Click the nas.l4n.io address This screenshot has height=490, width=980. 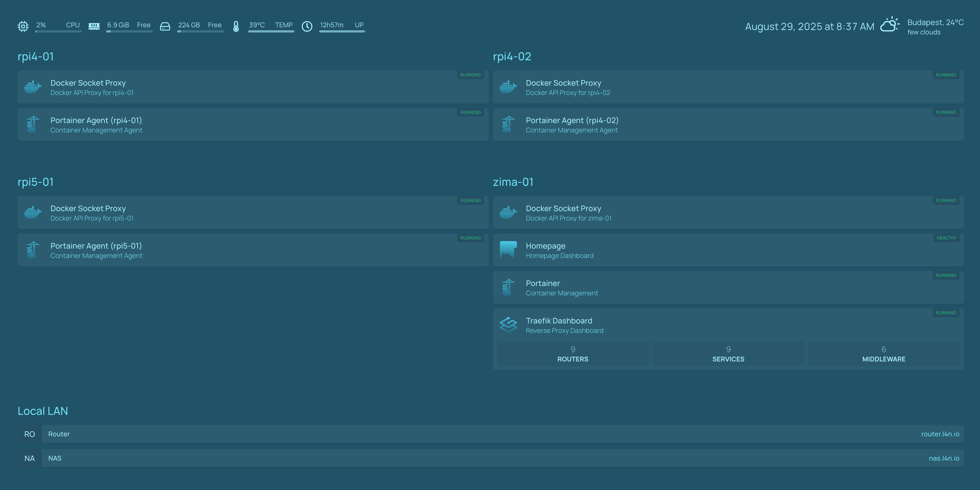coord(944,458)
